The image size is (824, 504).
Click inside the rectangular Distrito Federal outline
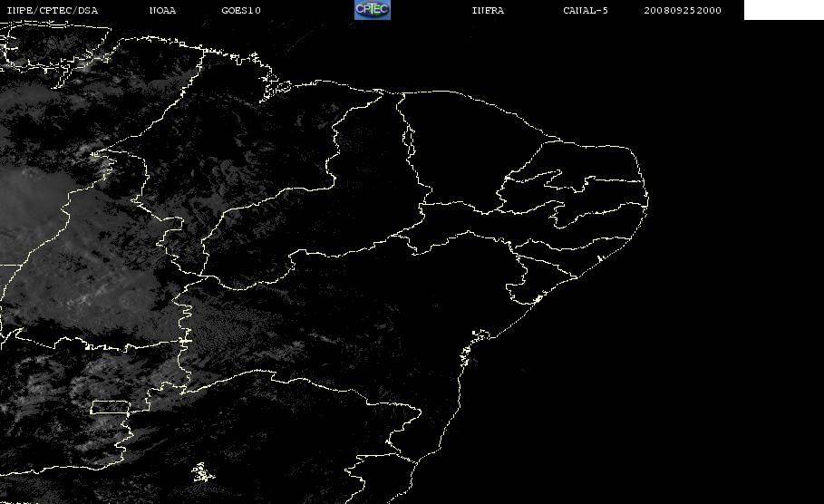click(110, 407)
